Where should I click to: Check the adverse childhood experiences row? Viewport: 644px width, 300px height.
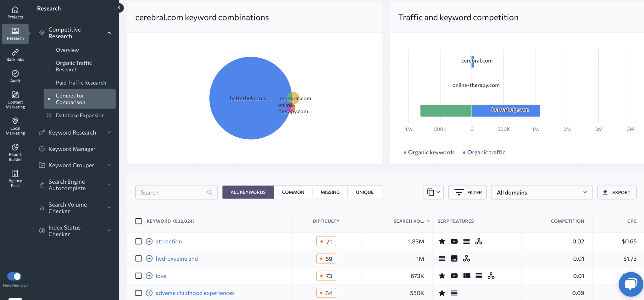click(138, 293)
